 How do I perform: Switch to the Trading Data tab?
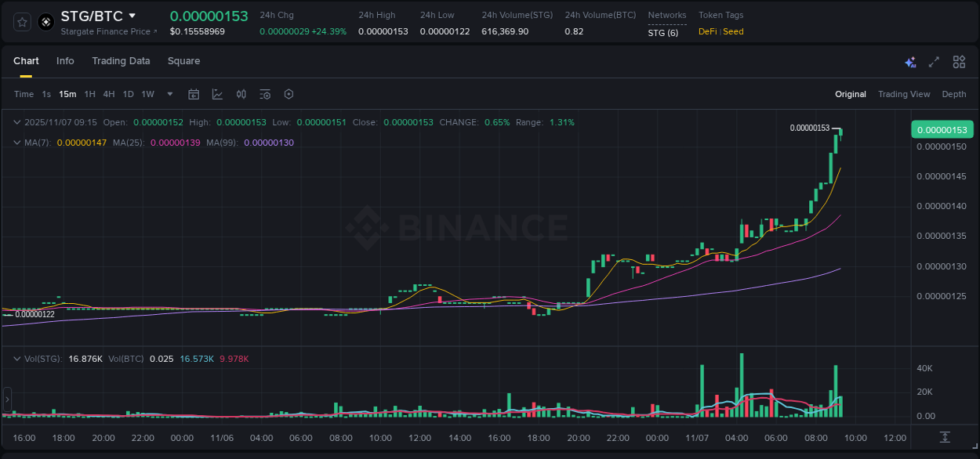tap(121, 61)
